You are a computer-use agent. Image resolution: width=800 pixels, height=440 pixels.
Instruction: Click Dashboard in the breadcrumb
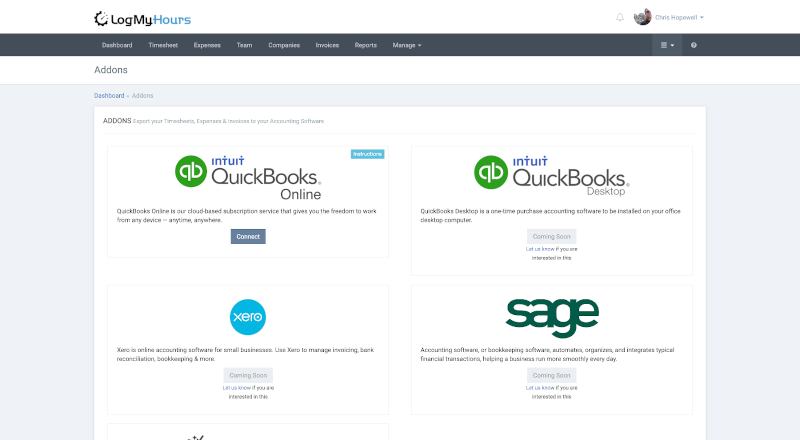coord(109,95)
